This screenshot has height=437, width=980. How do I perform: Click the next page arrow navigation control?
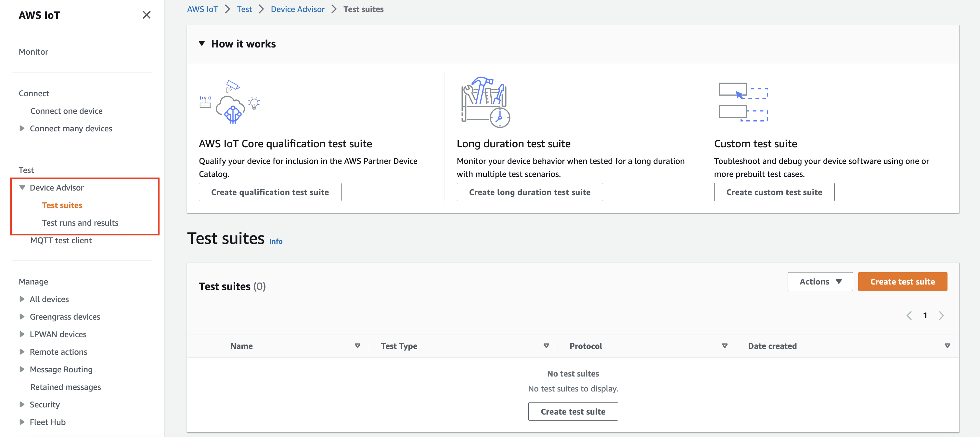[943, 315]
